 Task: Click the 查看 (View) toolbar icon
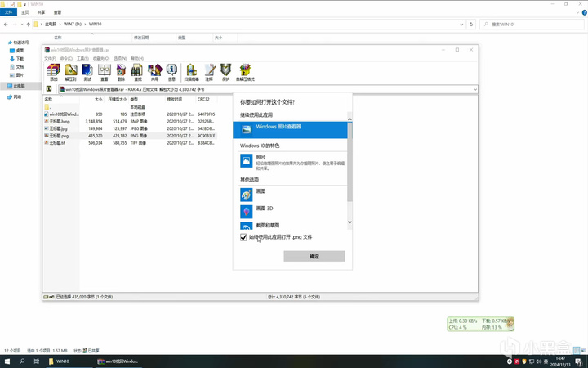pos(105,72)
